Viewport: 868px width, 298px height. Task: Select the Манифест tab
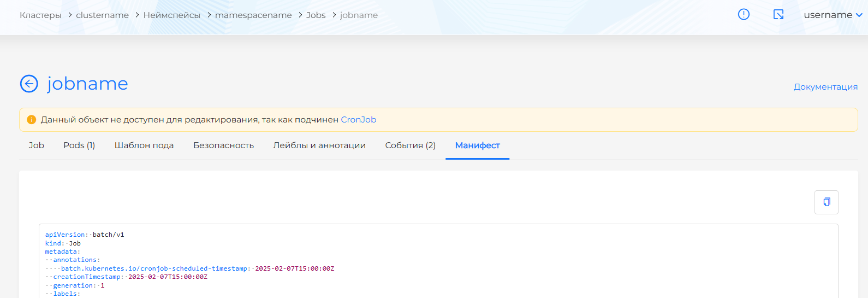477,145
